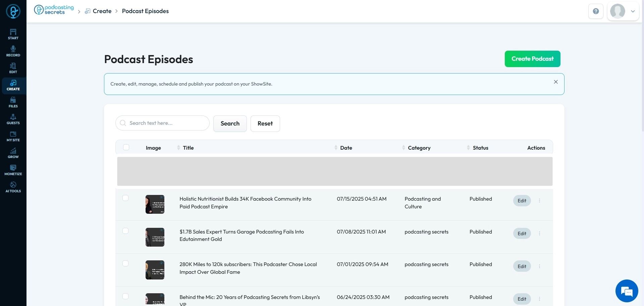
Task: Open the AI Tools section
Action: 13,187
